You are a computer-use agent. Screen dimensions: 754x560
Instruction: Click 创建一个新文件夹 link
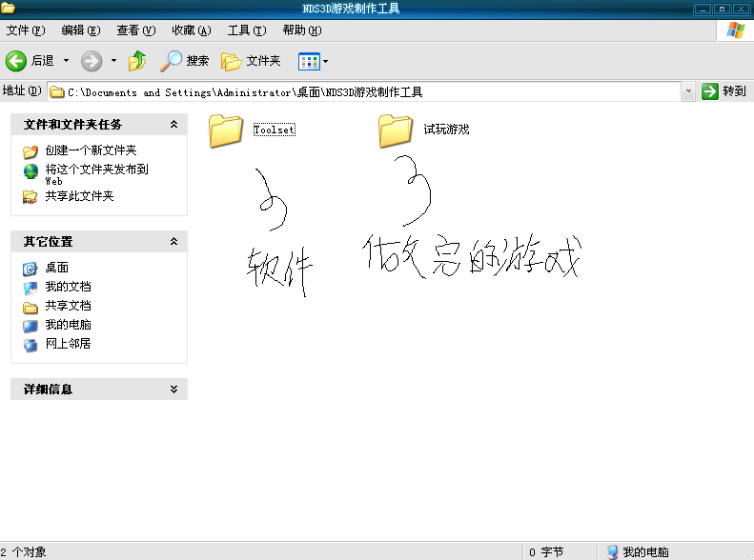click(x=91, y=150)
